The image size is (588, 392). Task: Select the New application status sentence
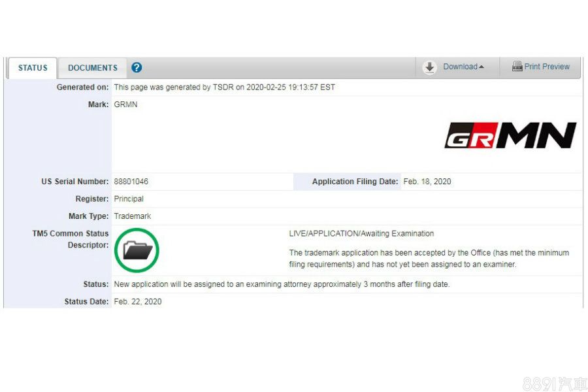coord(282,284)
